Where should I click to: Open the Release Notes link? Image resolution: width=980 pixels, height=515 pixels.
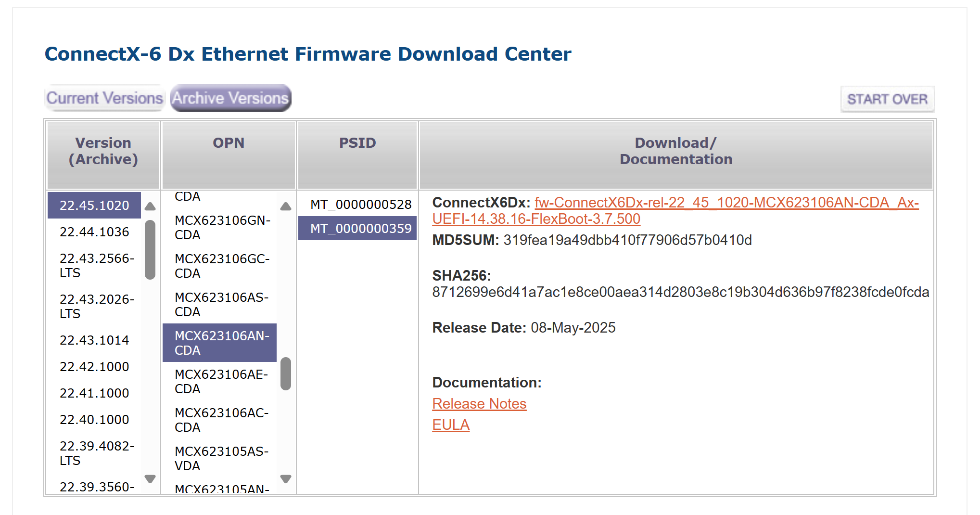[x=479, y=404]
